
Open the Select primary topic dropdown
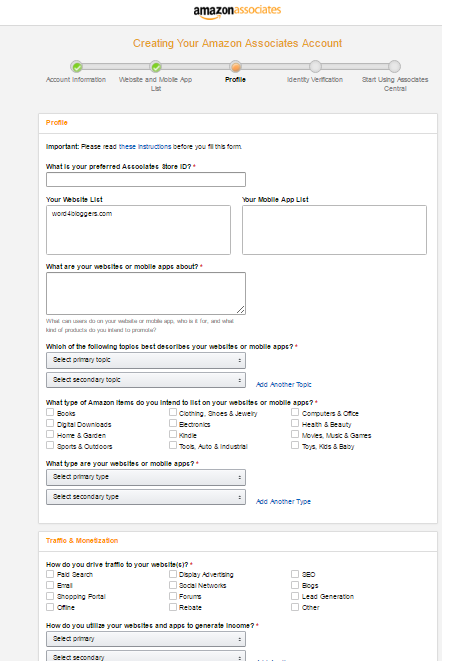coord(146,360)
